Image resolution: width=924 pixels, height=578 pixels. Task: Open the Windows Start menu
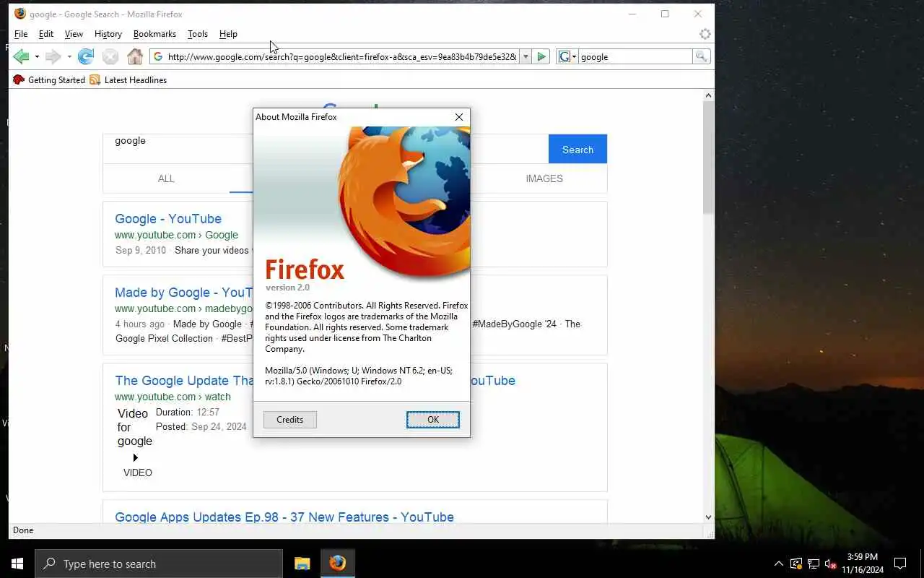(17, 564)
